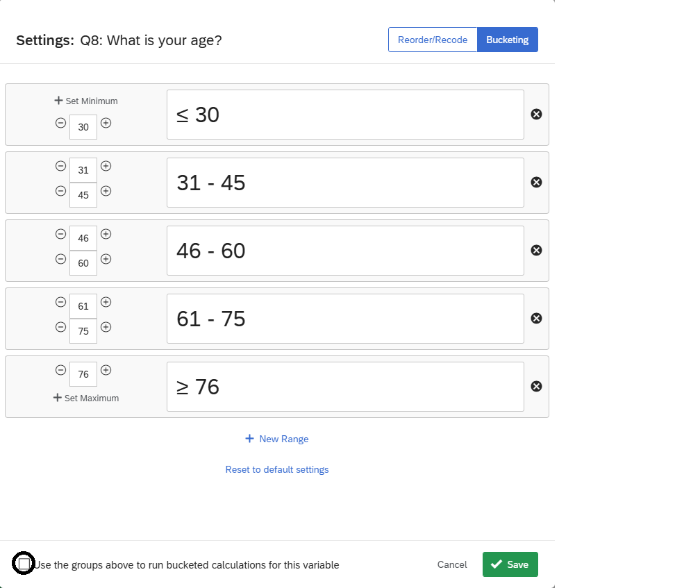
Task: Click Reset to default settings
Action: (x=277, y=469)
